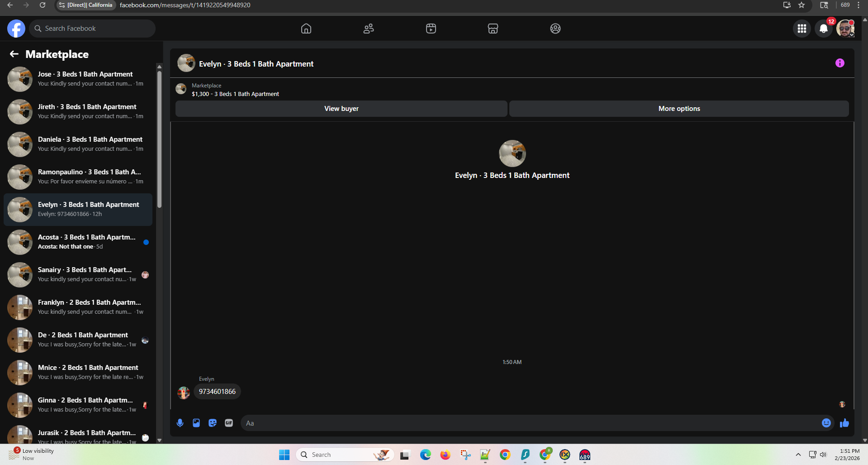This screenshot has width=868, height=465.
Task: Open the taskbar clock and date
Action: tap(847, 455)
